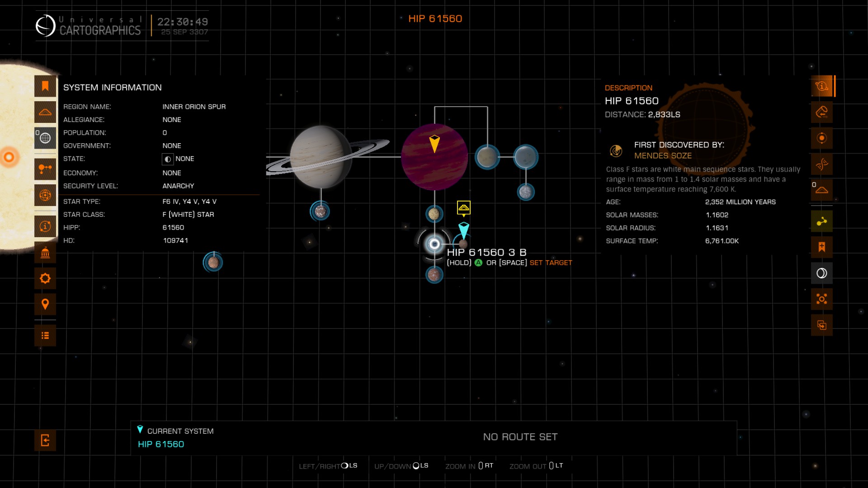
Task: Select the orange star at far left edge
Action: pyautogui.click(x=9, y=157)
